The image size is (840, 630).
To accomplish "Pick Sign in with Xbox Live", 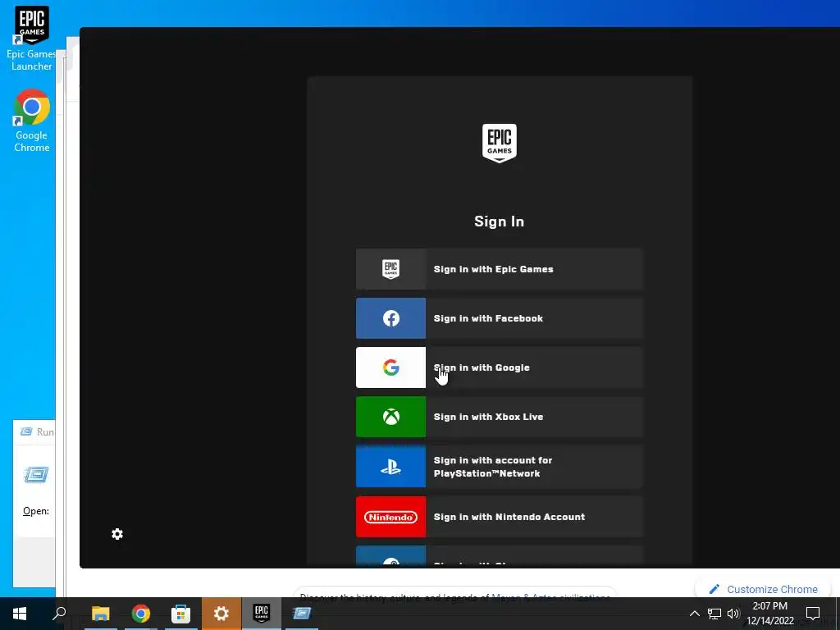I will coord(499,417).
